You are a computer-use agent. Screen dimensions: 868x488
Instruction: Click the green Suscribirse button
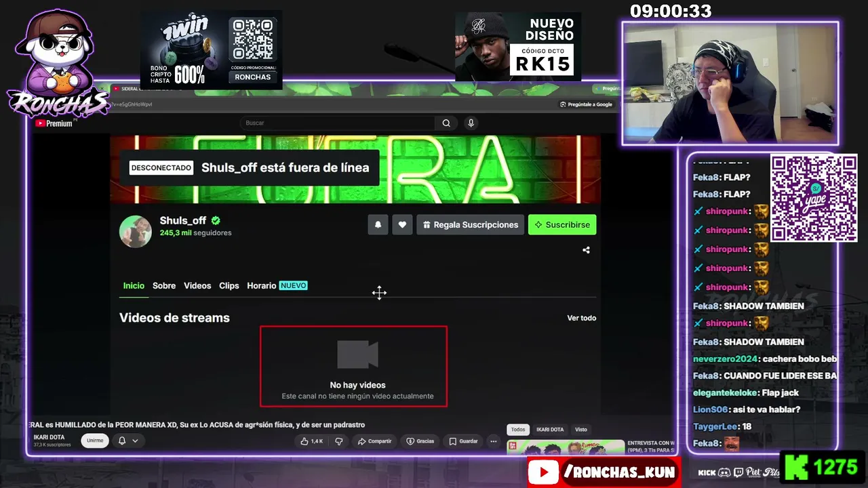(x=562, y=225)
